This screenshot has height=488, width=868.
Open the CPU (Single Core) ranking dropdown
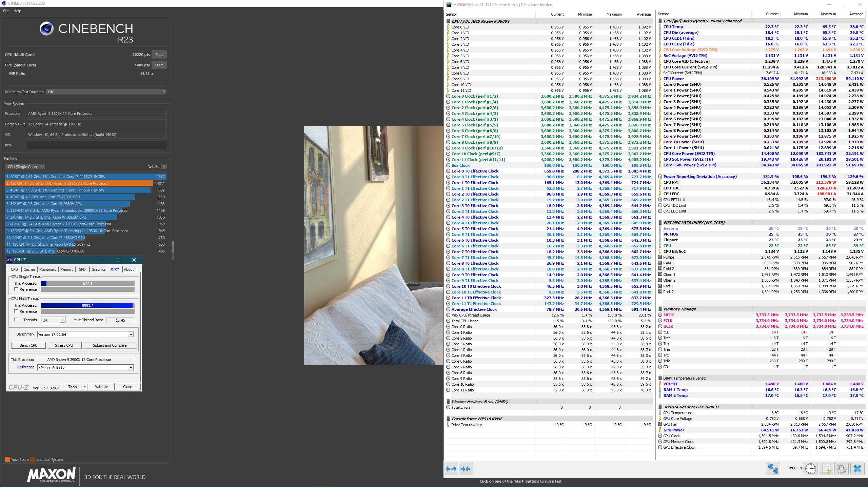(25, 167)
